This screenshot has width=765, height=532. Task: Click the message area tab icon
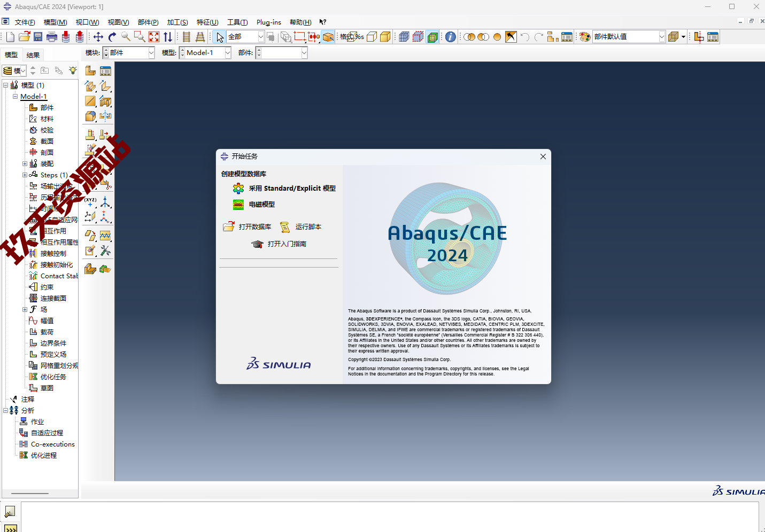coord(10,512)
